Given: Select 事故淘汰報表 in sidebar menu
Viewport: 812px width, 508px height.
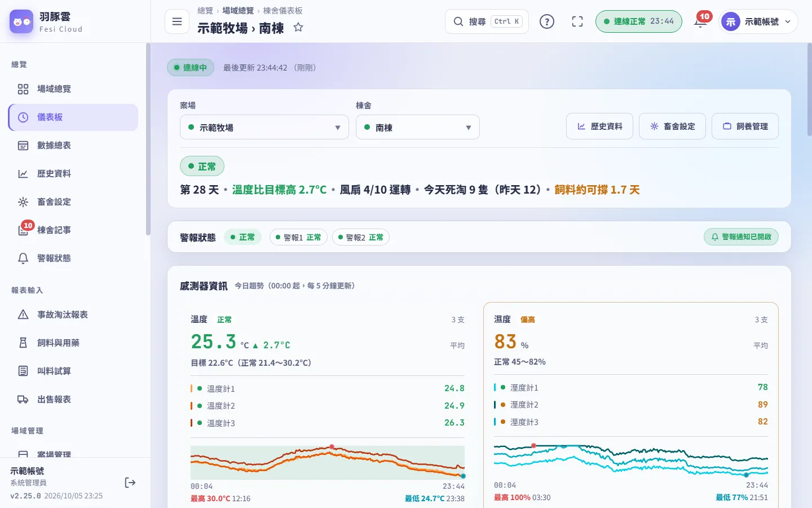Looking at the screenshot, I should tap(73, 314).
